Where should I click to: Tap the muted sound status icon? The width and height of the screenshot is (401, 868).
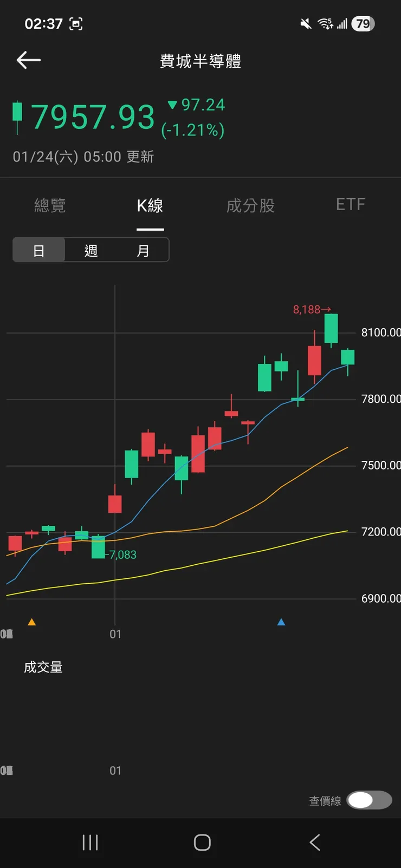pos(306,24)
